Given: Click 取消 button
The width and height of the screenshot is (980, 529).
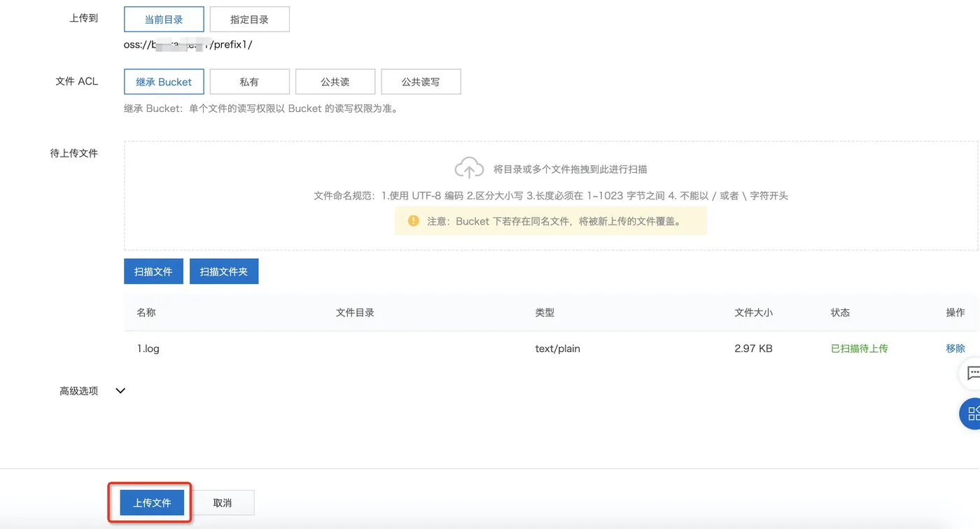Looking at the screenshot, I should point(223,502).
